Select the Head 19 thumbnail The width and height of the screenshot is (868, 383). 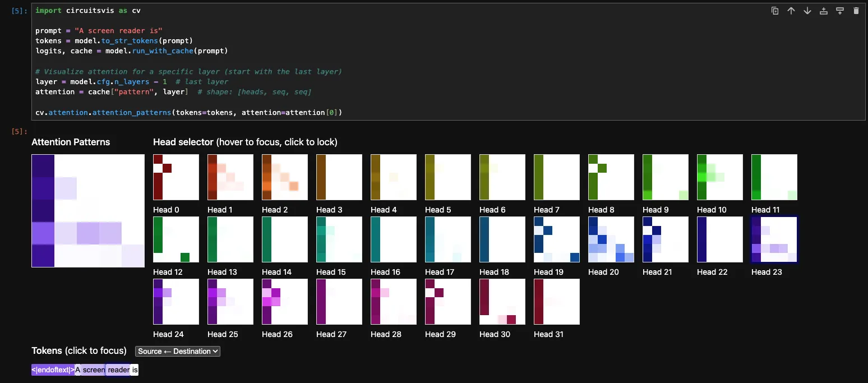tap(556, 239)
